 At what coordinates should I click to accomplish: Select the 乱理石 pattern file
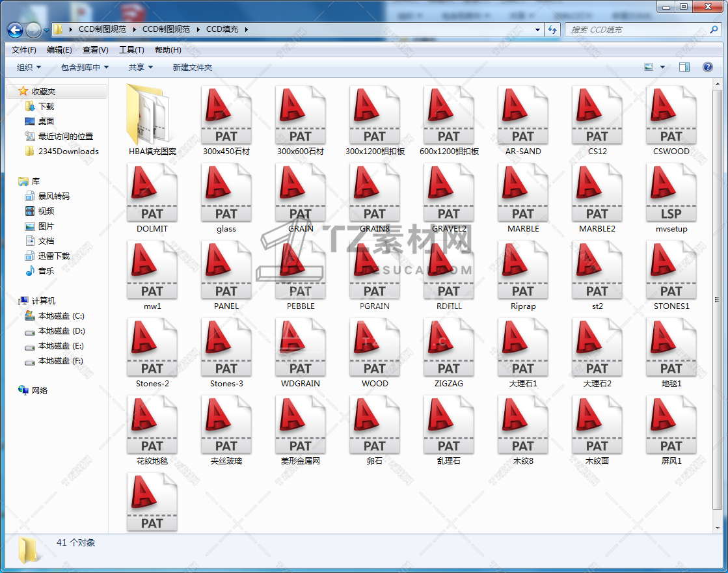[x=449, y=430]
